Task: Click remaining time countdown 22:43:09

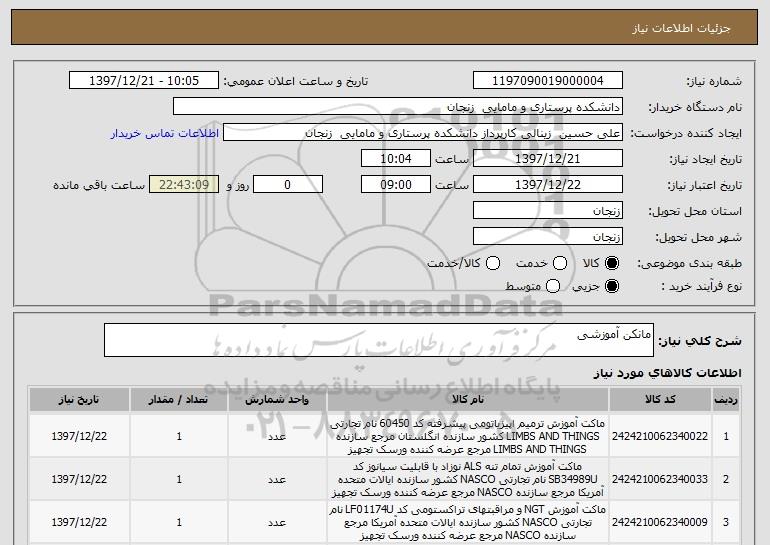Action: (x=184, y=185)
